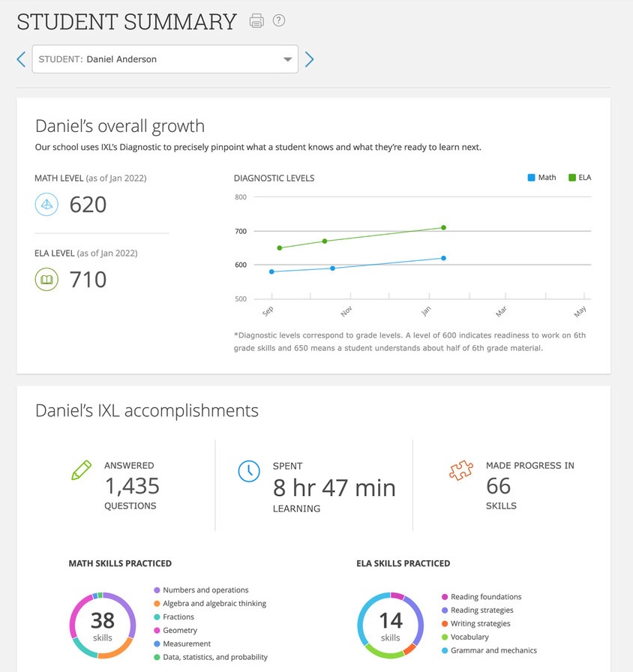Select the September ELA data point

280,247
